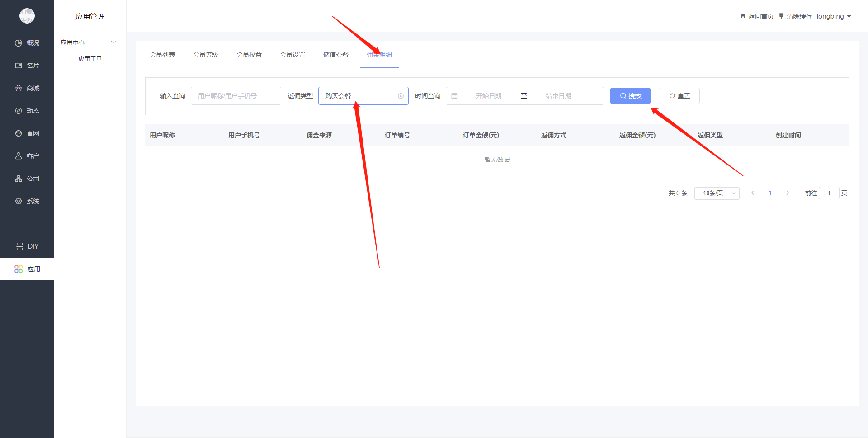868x438 pixels.
Task: Click the calendar icon in date range
Action: [x=454, y=96]
